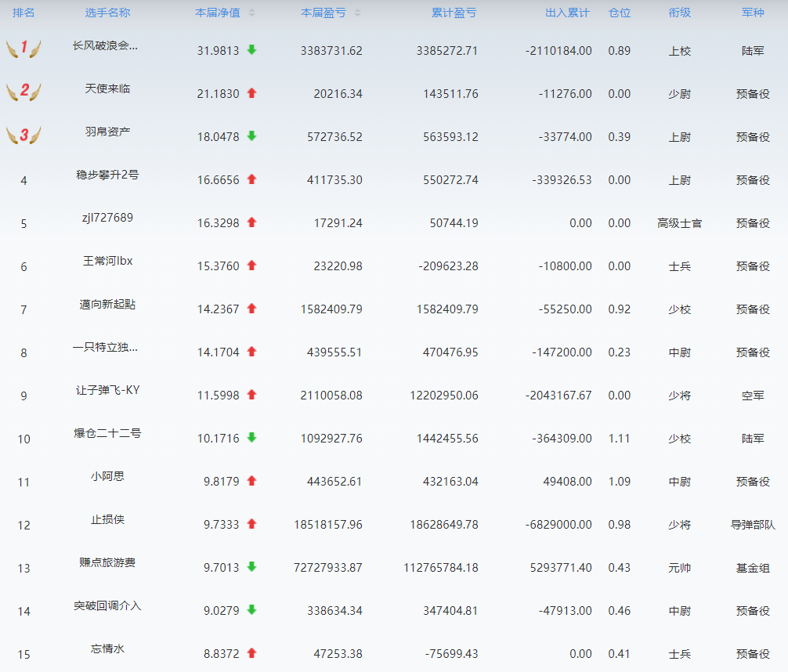Open contestant 王常河lbx profile
Image resolution: width=788 pixels, height=672 pixels.
click(x=107, y=261)
